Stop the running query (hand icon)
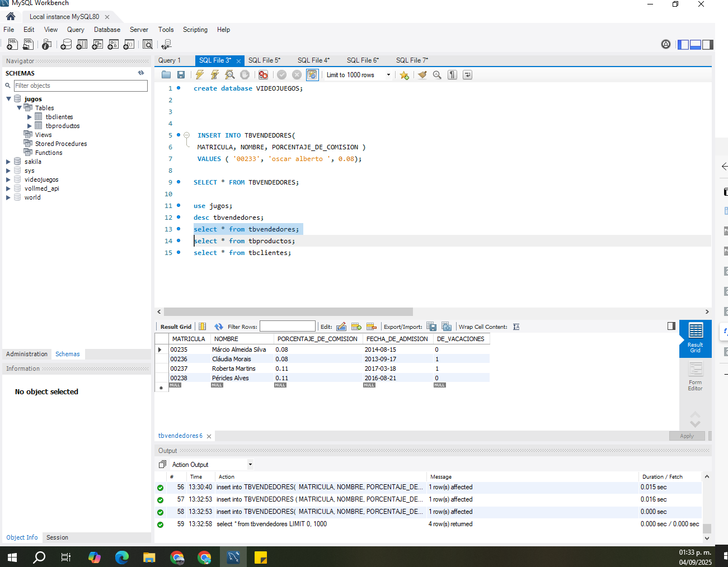Screen dimensions: 728x567 [x=245, y=75]
